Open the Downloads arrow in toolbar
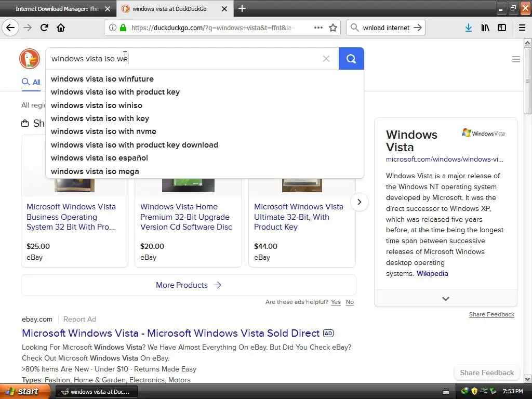 (x=468, y=28)
